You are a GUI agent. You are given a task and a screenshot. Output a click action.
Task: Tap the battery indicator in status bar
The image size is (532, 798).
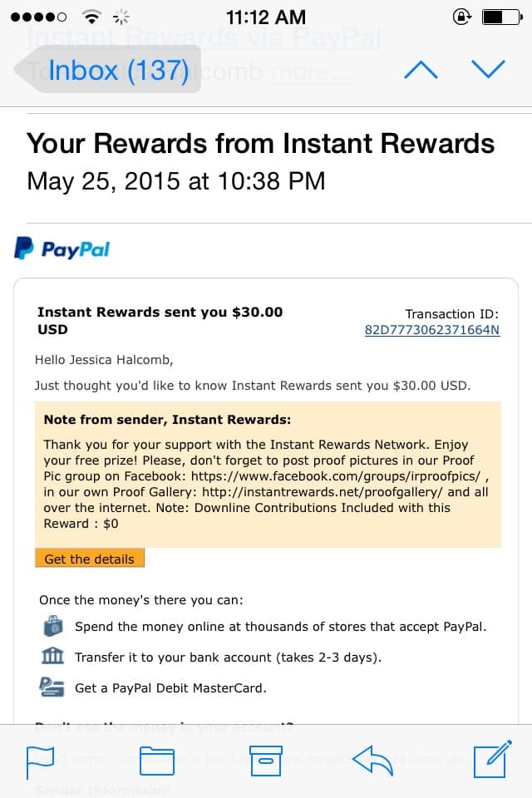[502, 17]
